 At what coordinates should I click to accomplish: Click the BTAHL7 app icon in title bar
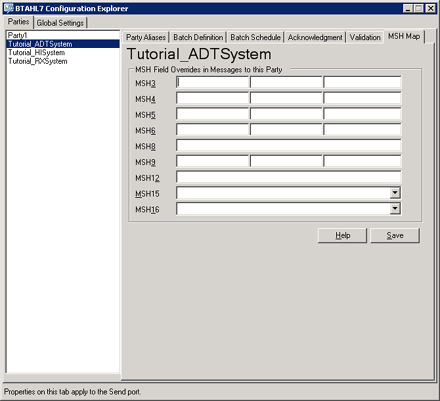[x=8, y=8]
